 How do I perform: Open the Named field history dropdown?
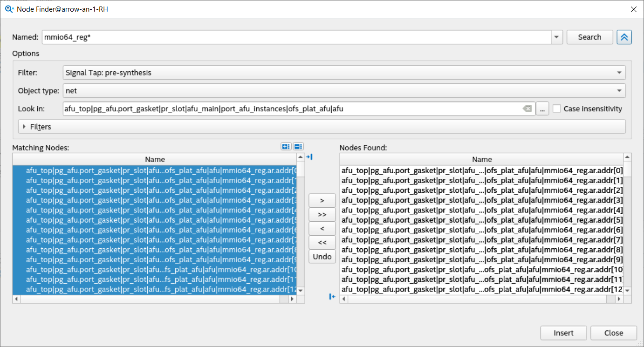click(556, 37)
